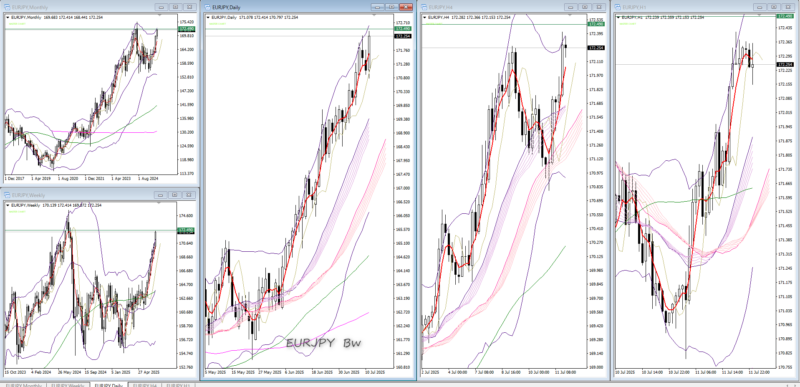Click the EURJPY,H4 window title text
Image resolution: width=800 pixels, height=387 pixels.
coord(440,7)
